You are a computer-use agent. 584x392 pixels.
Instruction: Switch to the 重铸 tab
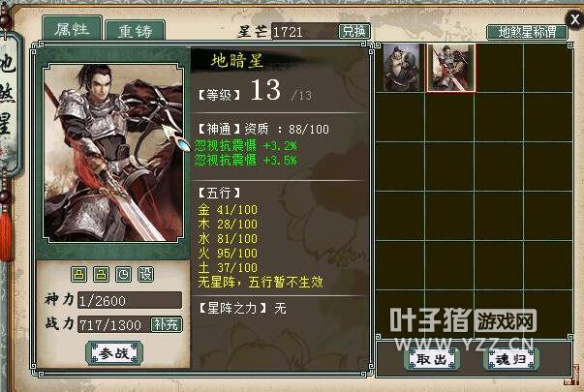point(136,31)
